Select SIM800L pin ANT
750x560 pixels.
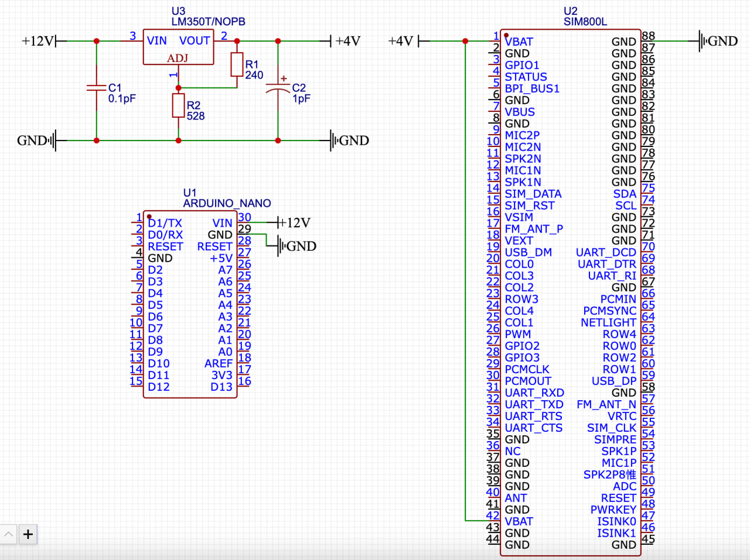(x=516, y=498)
